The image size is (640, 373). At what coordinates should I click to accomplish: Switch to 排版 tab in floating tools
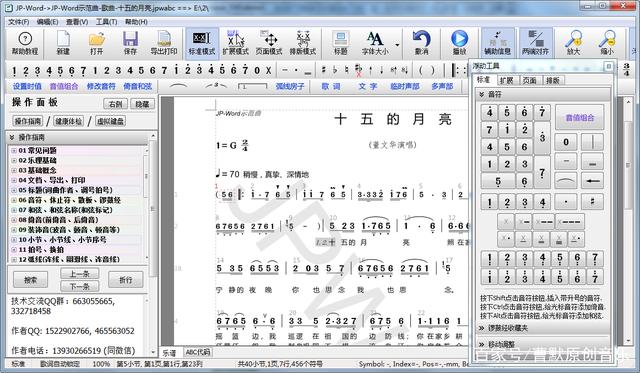coord(553,80)
